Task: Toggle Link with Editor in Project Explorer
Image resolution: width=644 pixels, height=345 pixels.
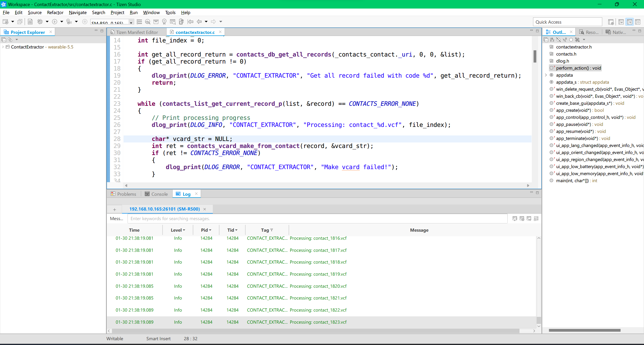Action: 10,40
